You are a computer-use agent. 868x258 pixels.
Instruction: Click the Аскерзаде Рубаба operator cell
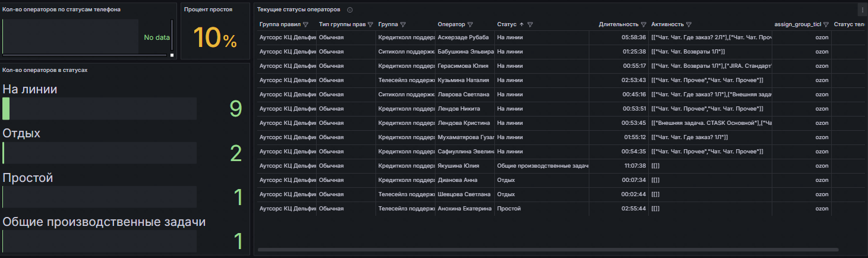pos(462,37)
